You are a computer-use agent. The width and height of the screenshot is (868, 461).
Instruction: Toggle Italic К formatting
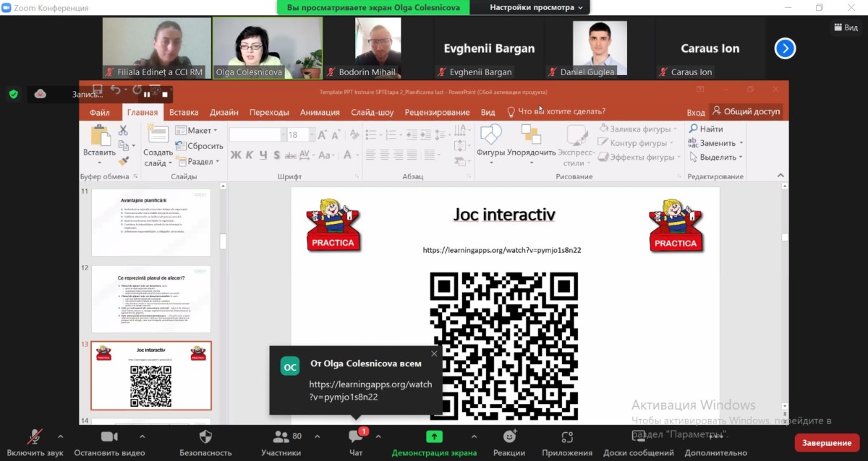pyautogui.click(x=250, y=155)
